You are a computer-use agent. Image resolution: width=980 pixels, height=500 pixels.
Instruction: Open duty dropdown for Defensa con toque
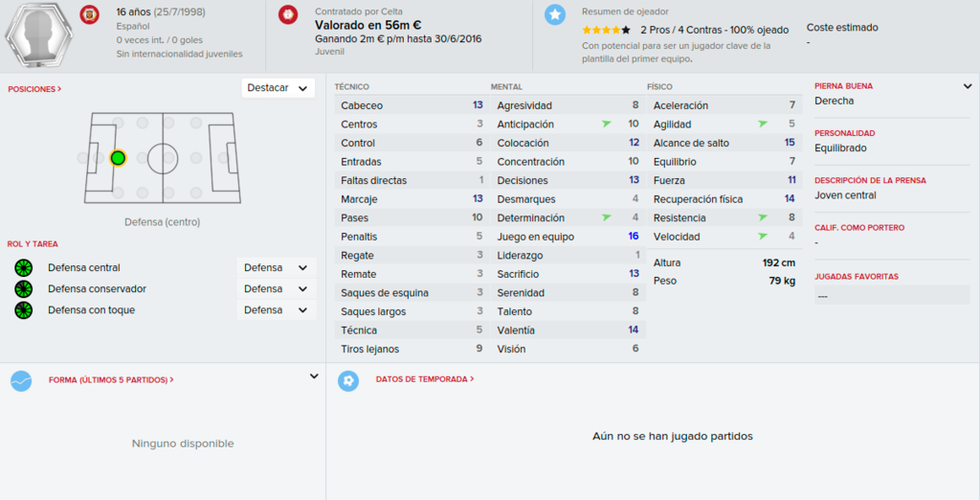[277, 310]
